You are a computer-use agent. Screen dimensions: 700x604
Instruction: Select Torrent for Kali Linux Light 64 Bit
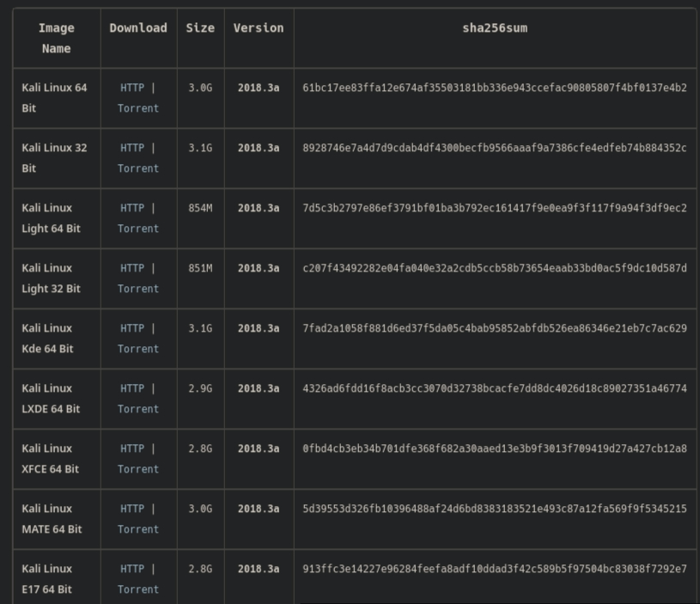click(138, 229)
